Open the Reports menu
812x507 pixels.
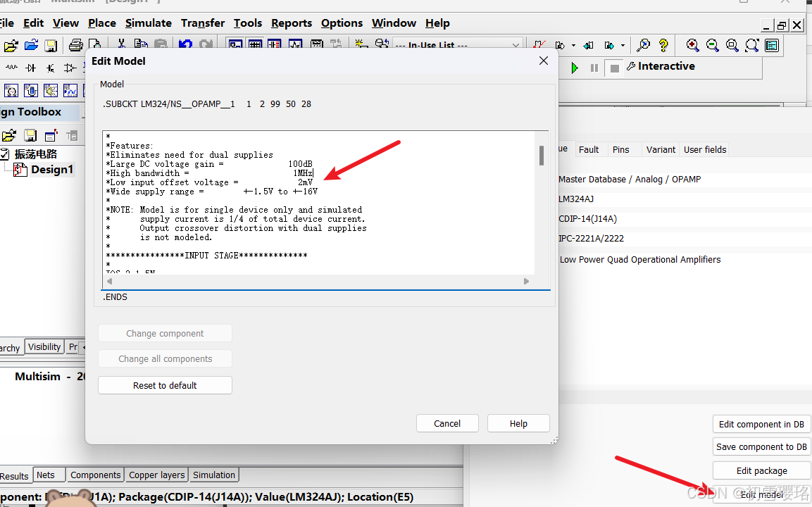(x=292, y=23)
